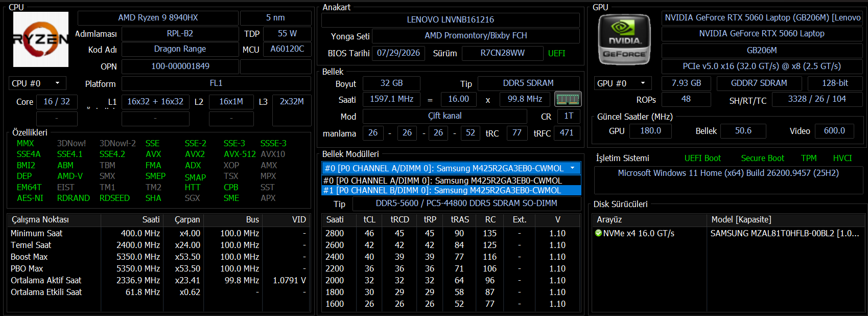Screen dimensions: 868x316
Task: Click the green UEFI label
Action: point(556,53)
